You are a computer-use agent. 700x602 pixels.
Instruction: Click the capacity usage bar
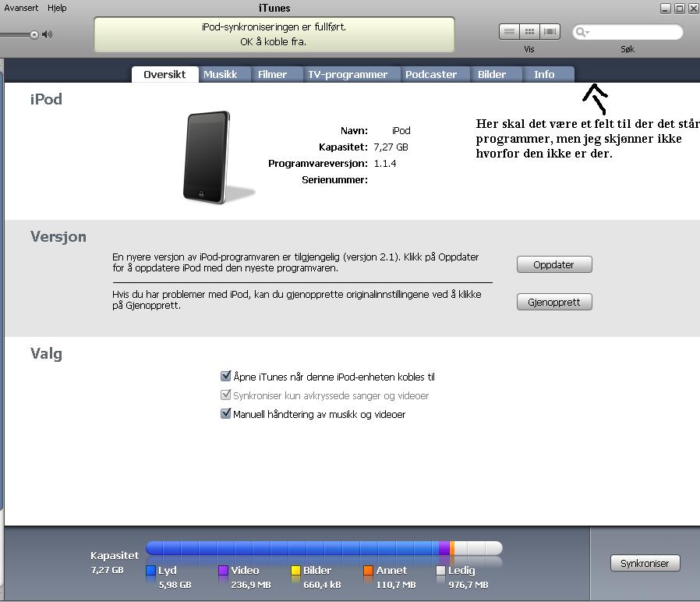pyautogui.click(x=324, y=548)
